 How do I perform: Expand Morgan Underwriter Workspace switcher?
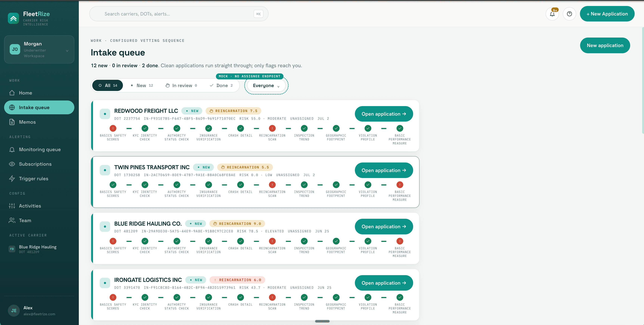pos(39,49)
